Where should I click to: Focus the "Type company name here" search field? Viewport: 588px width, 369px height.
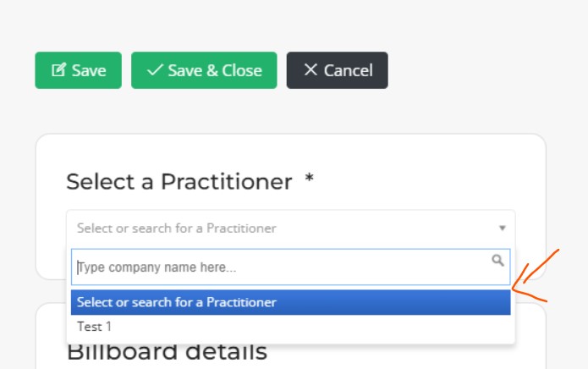tap(291, 267)
